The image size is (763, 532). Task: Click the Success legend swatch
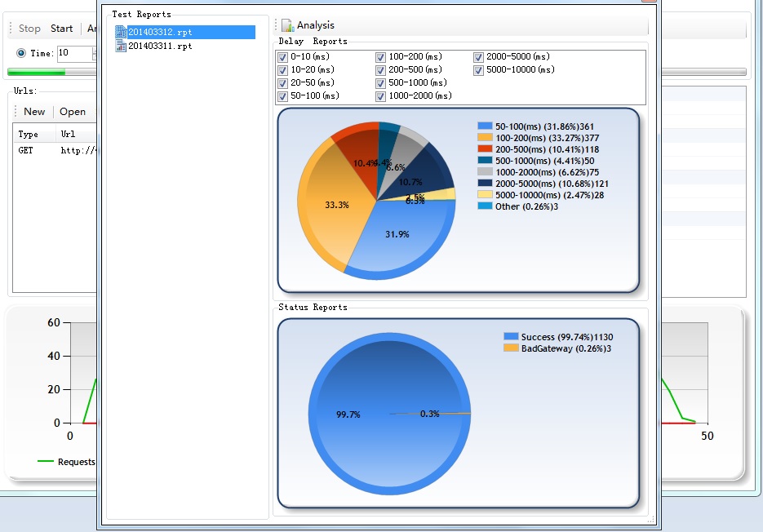pyautogui.click(x=511, y=337)
